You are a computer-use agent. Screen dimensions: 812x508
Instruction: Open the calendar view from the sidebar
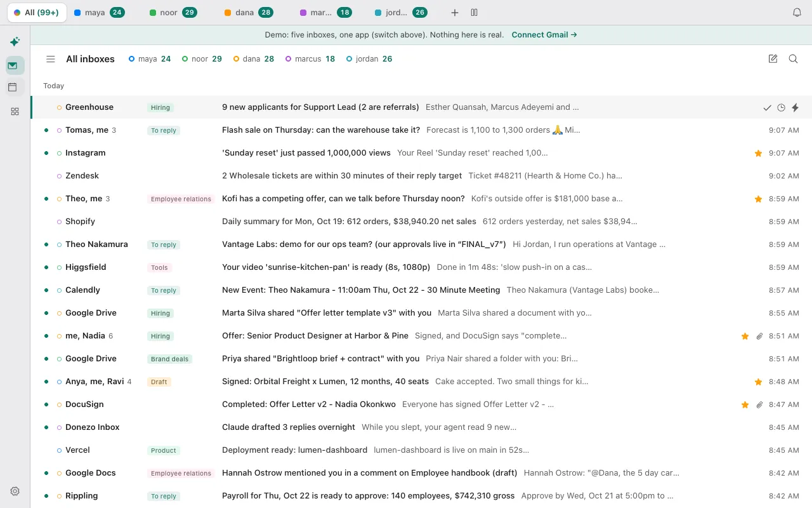[13, 87]
